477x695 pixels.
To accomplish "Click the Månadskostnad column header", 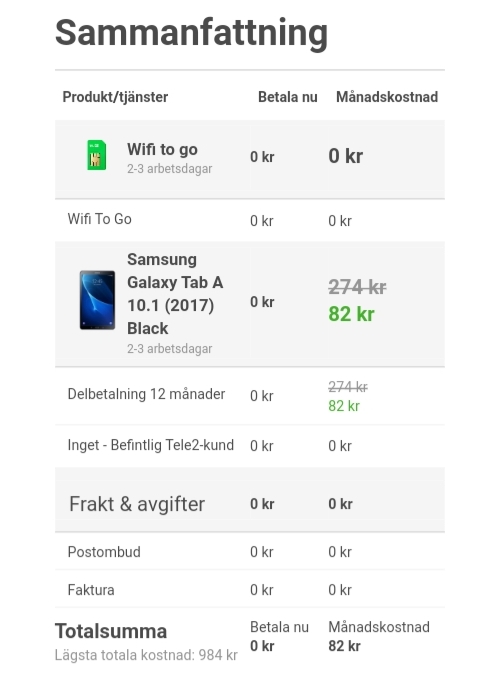I will 387,97.
